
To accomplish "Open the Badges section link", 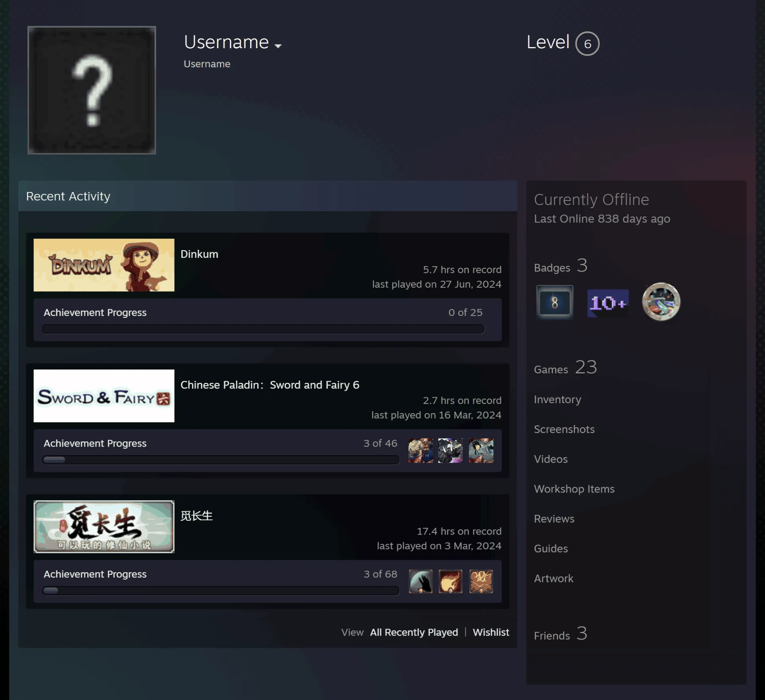I will tap(561, 266).
